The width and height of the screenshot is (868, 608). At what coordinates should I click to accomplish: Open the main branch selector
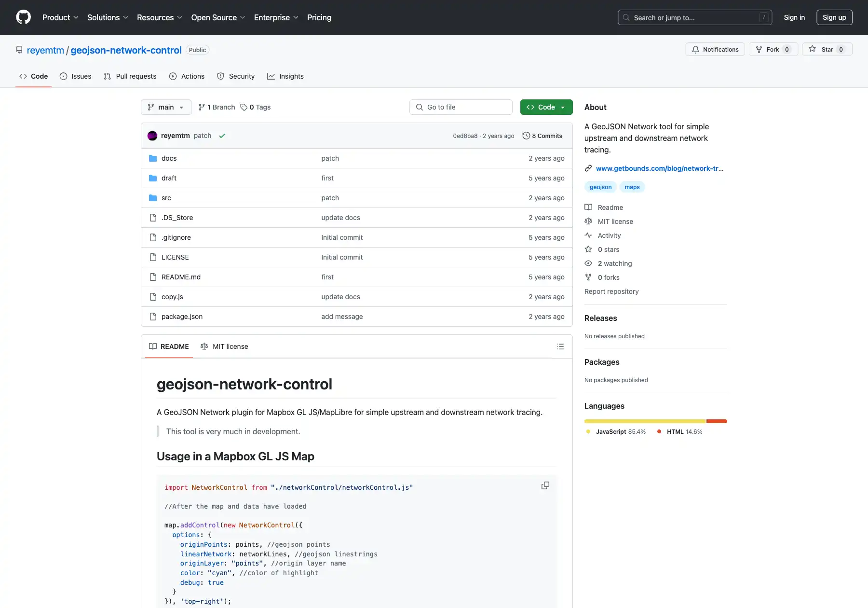tap(165, 107)
